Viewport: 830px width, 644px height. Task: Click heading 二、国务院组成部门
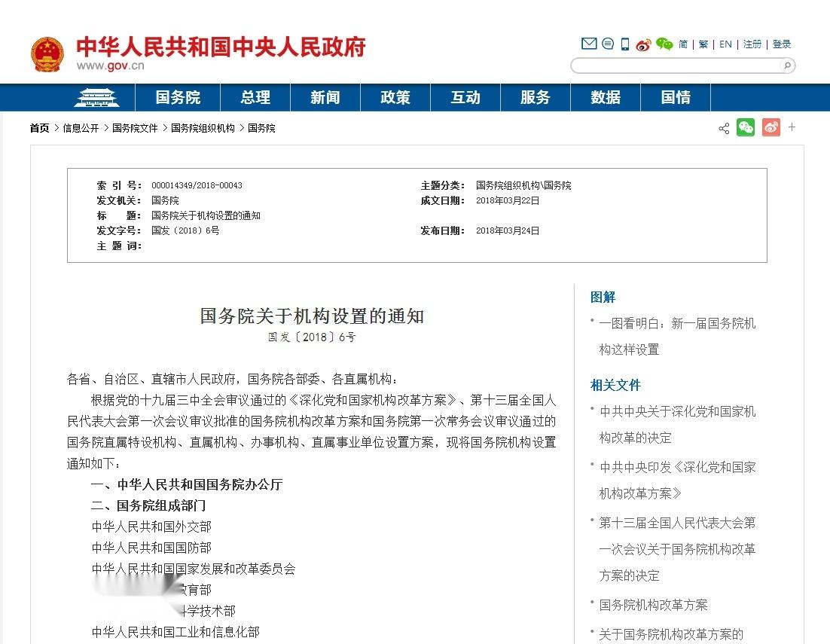point(148,505)
